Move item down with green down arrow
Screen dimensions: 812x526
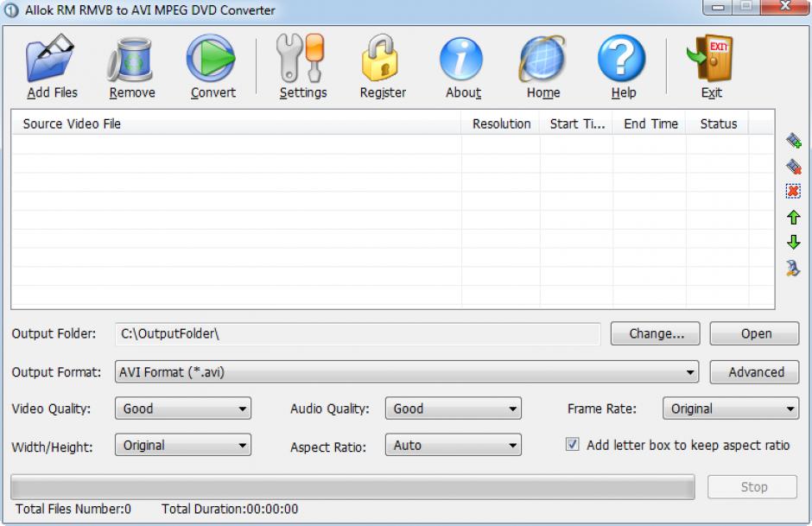click(793, 242)
